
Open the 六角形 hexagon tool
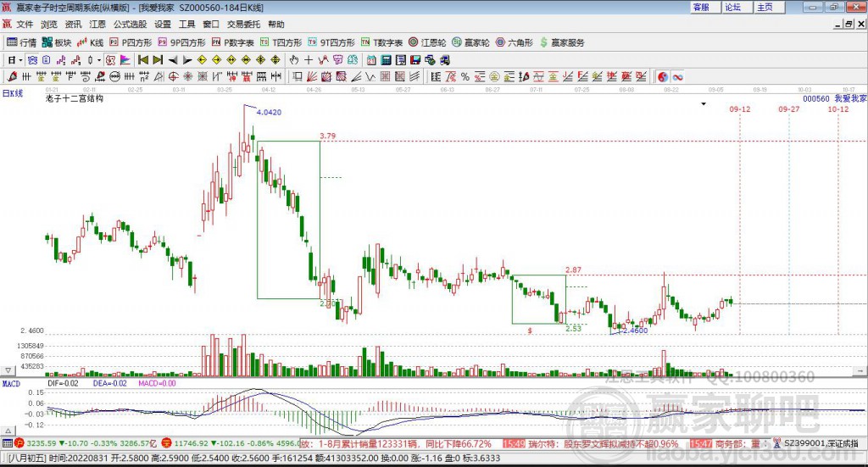pyautogui.click(x=515, y=42)
